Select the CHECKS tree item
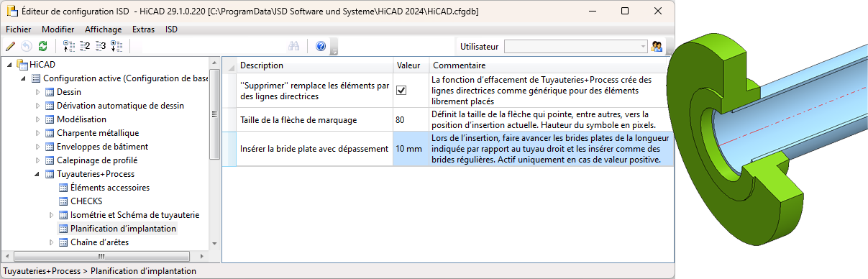 86,201
